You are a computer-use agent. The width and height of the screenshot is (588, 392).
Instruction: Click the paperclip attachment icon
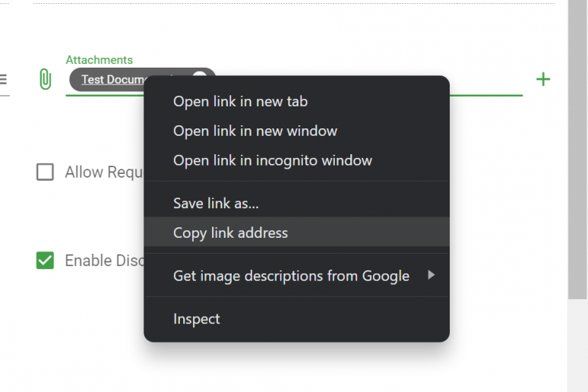[x=45, y=79]
